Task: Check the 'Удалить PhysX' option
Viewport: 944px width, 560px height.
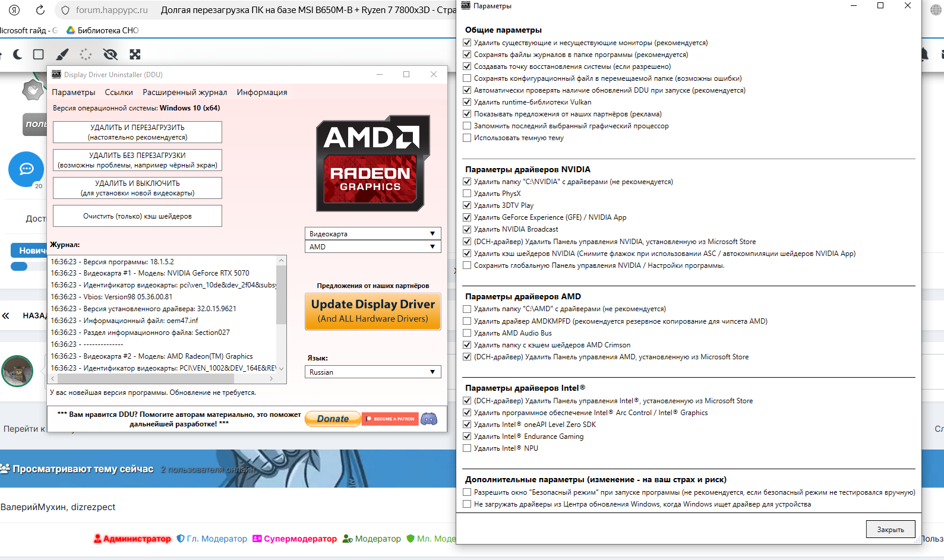Action: (x=467, y=194)
